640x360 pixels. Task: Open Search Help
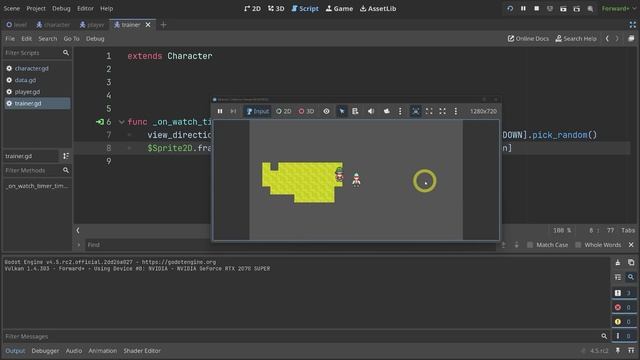(576, 39)
